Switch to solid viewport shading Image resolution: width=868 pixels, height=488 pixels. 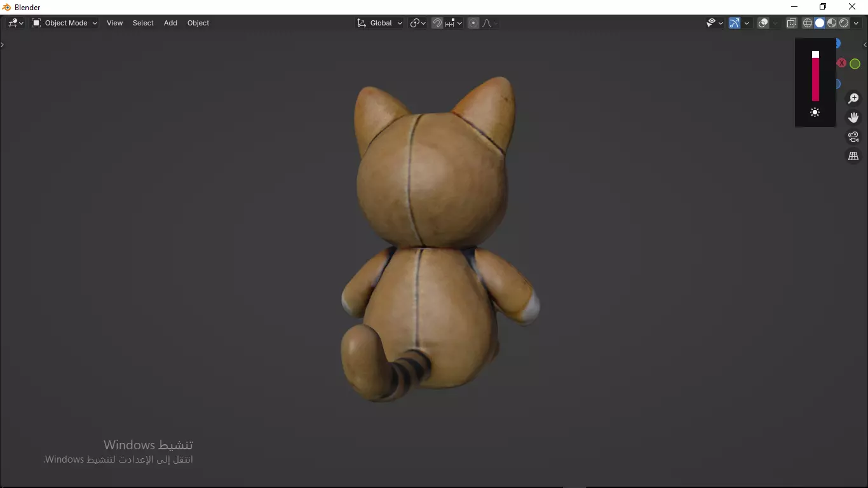[820, 23]
